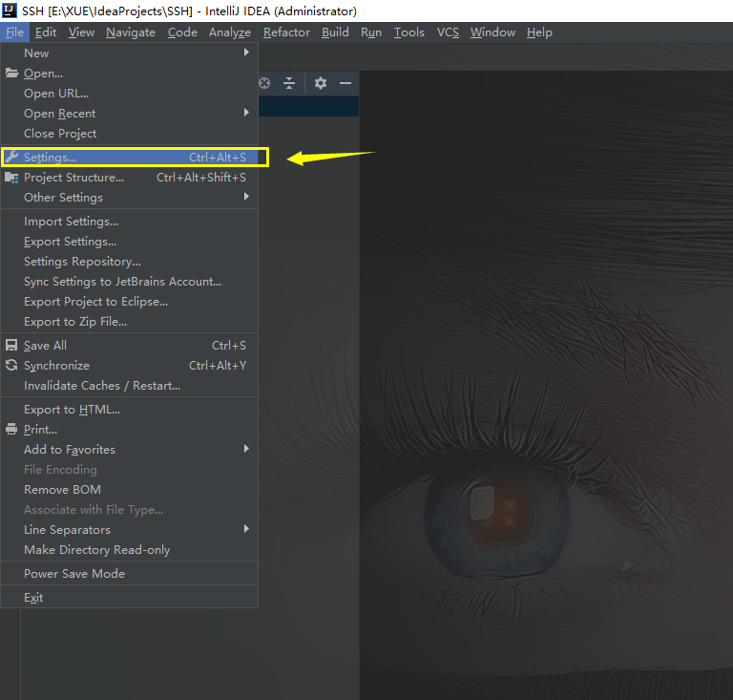733x700 pixels.
Task: Click the open folder icon beside Open
Action: (x=11, y=73)
